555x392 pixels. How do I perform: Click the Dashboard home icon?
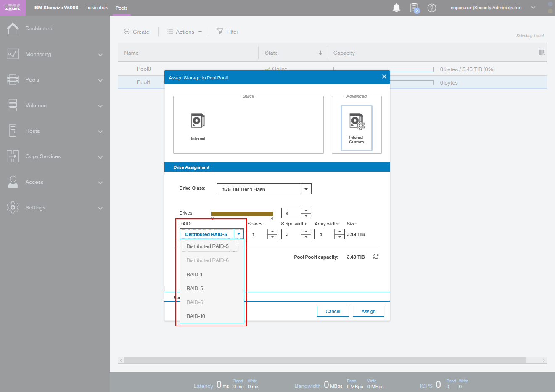click(x=13, y=29)
